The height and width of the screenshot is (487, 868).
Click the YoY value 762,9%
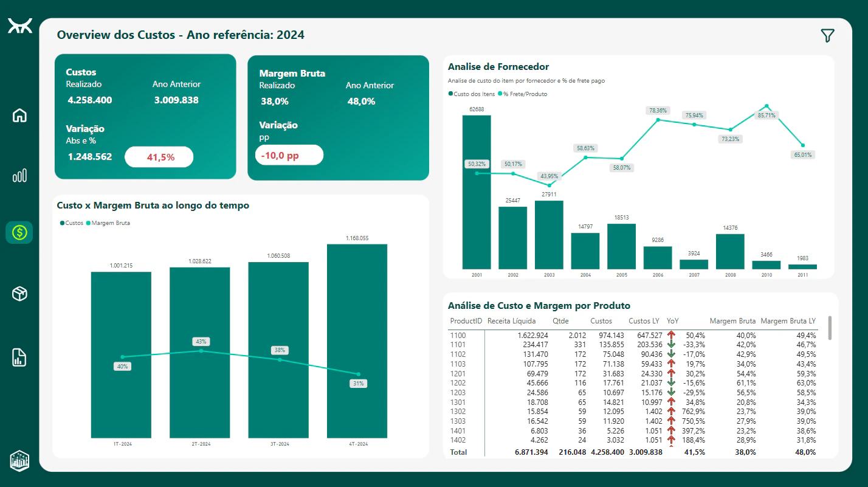[694, 411]
